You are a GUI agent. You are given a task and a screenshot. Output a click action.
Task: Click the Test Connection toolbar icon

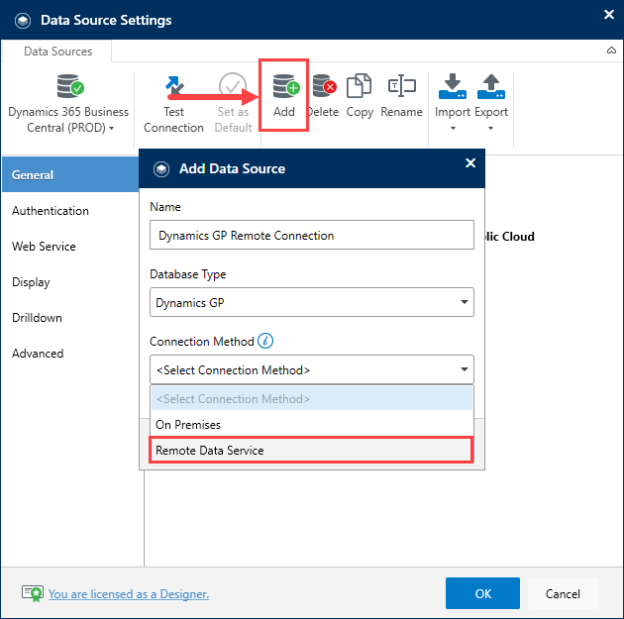[x=174, y=86]
